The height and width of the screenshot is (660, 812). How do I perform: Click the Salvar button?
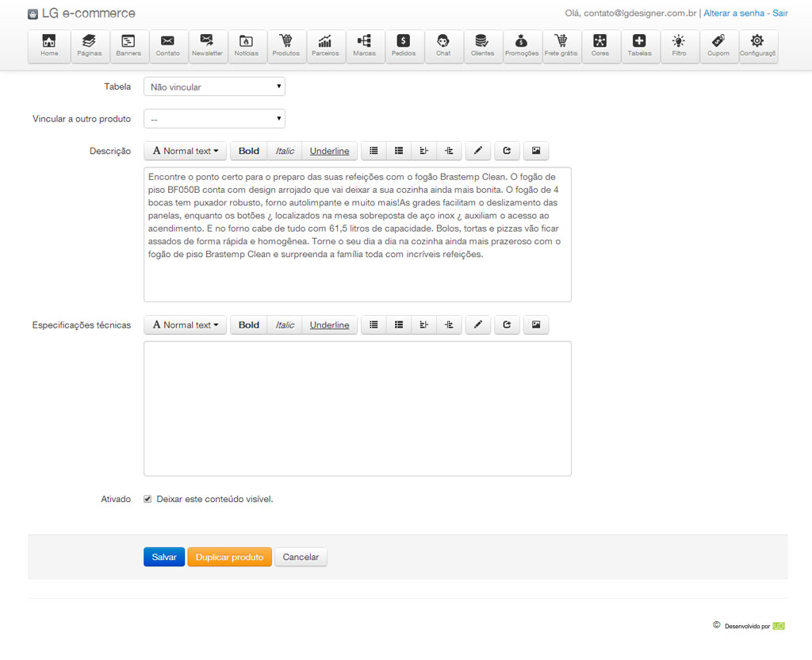[164, 557]
